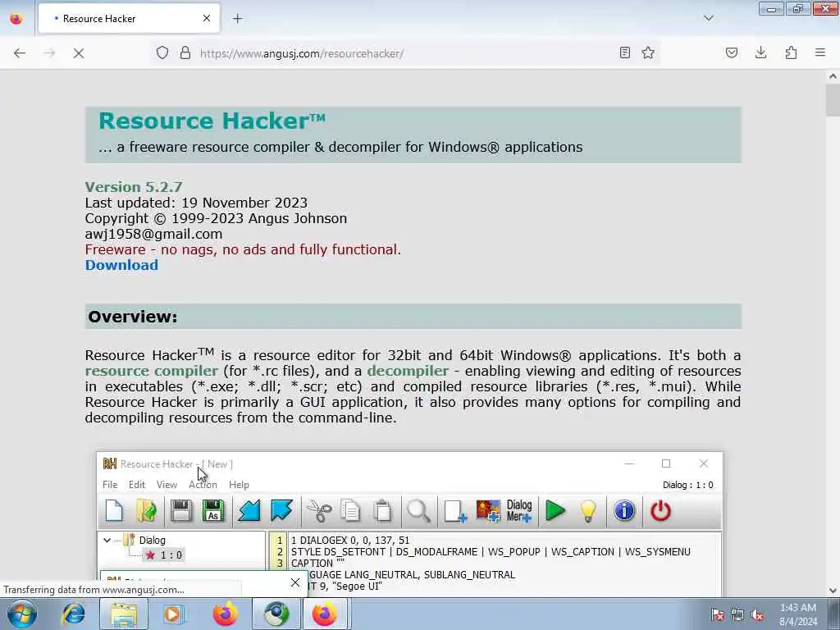The width and height of the screenshot is (840, 630).
Task: Select the 1 : 0 tree item
Action: pyautogui.click(x=165, y=555)
